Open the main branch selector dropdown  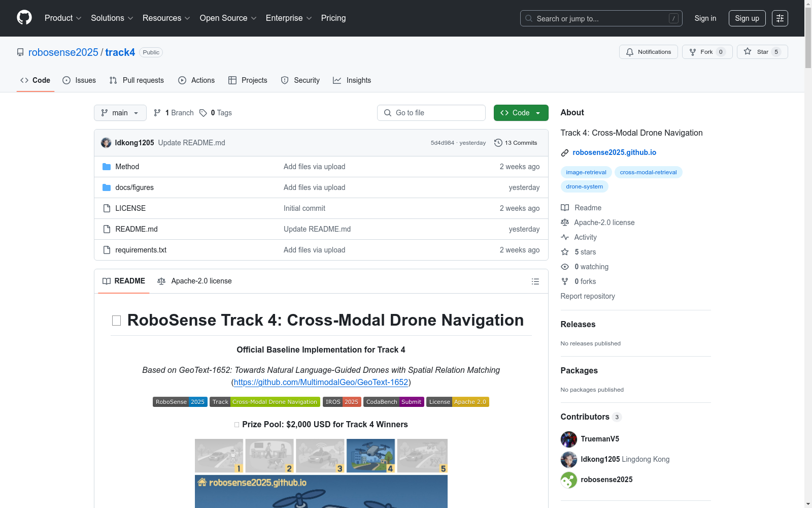pyautogui.click(x=120, y=113)
